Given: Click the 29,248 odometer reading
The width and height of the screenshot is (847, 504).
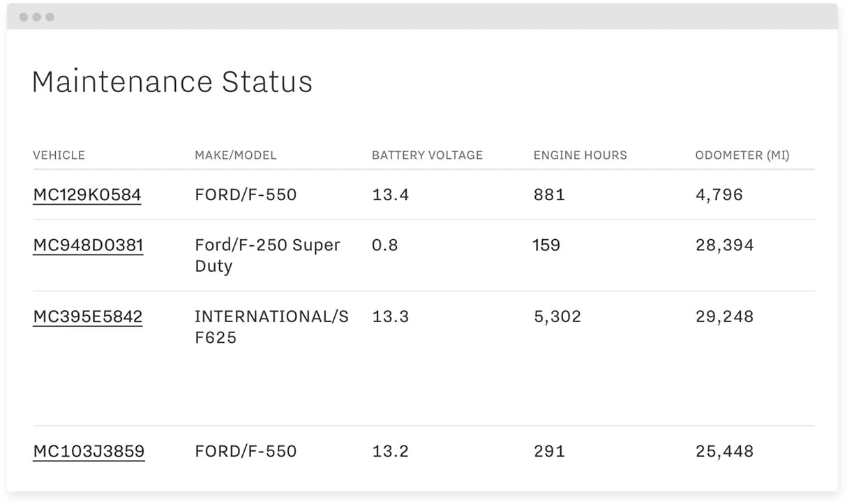Looking at the screenshot, I should [724, 317].
